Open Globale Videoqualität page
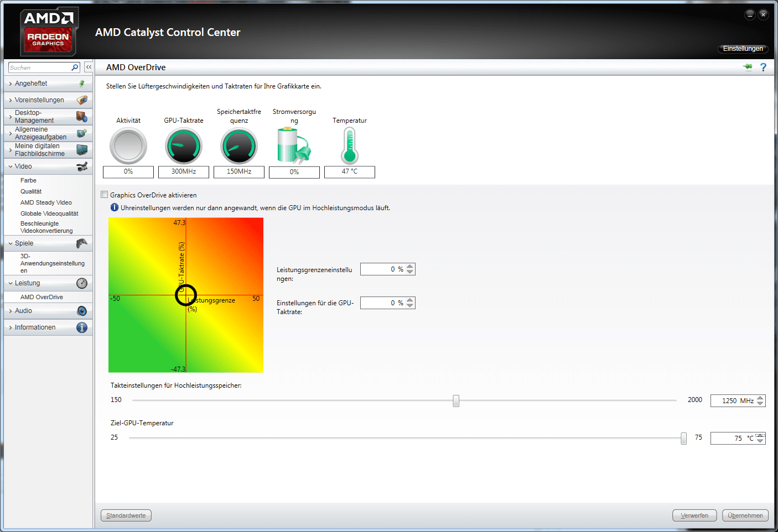This screenshot has height=532, width=778. click(x=49, y=213)
